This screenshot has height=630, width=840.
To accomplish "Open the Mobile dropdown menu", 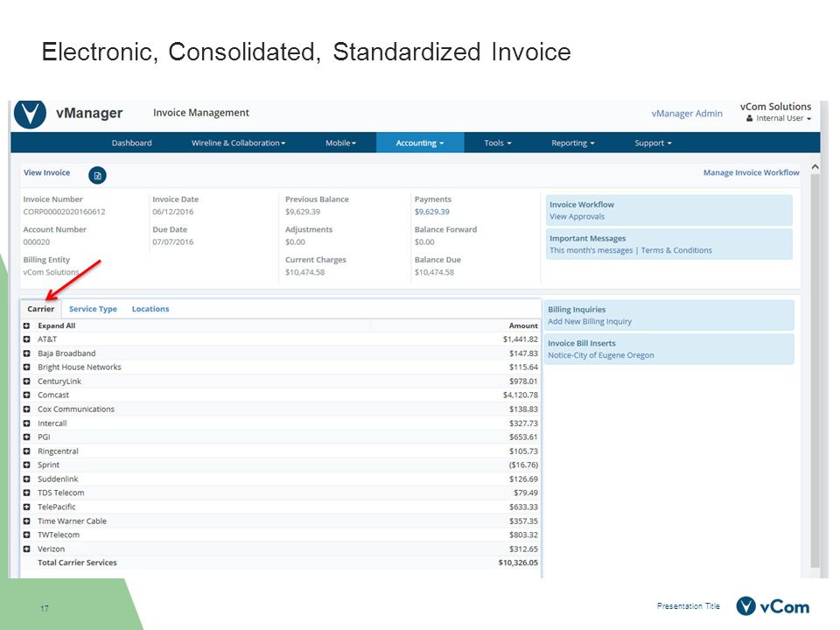I will click(x=340, y=143).
